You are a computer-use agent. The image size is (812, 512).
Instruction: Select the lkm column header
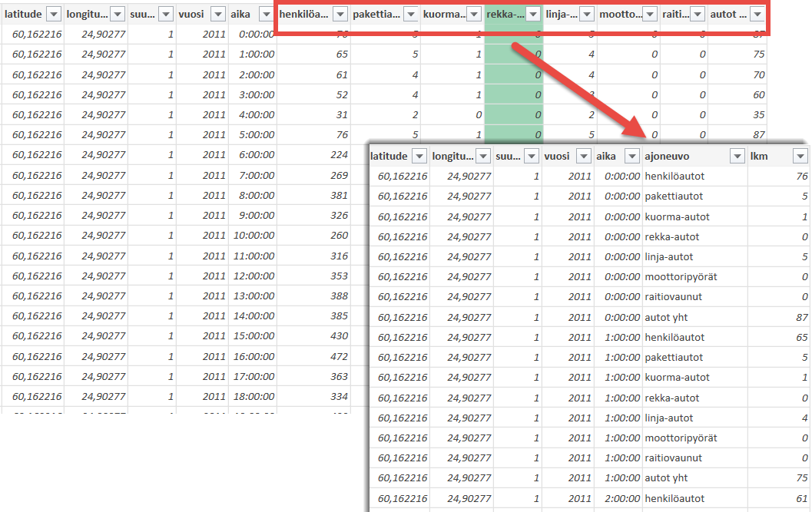(768, 156)
